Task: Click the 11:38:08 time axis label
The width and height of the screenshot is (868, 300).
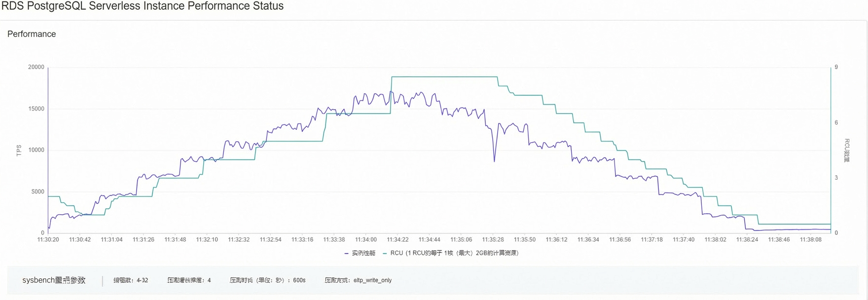Action: [810, 240]
